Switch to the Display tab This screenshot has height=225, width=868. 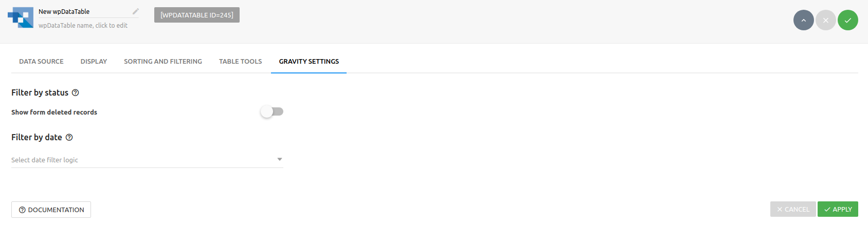[94, 62]
